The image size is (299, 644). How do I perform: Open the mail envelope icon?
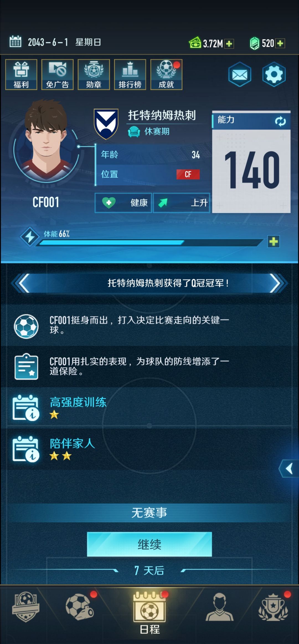click(x=240, y=74)
